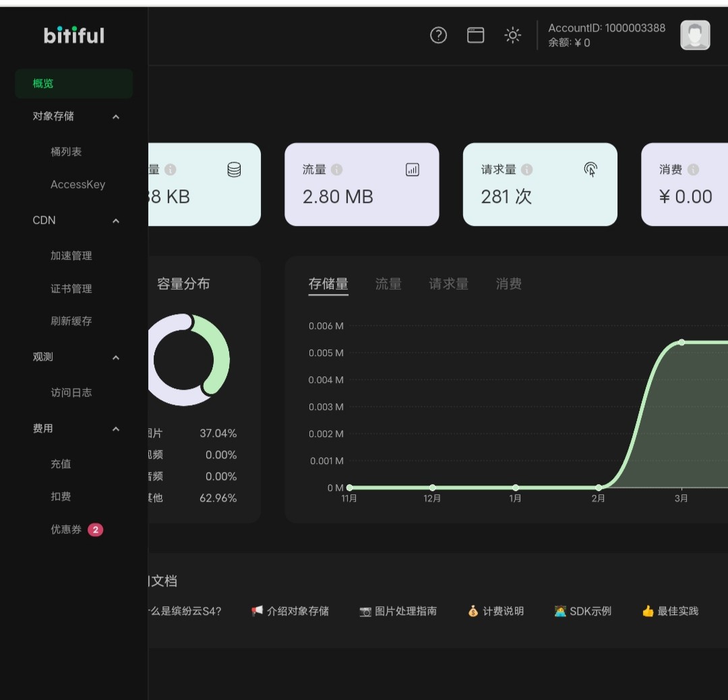Switch to 存储量 chart tab
This screenshot has width=728, height=700.
point(328,283)
